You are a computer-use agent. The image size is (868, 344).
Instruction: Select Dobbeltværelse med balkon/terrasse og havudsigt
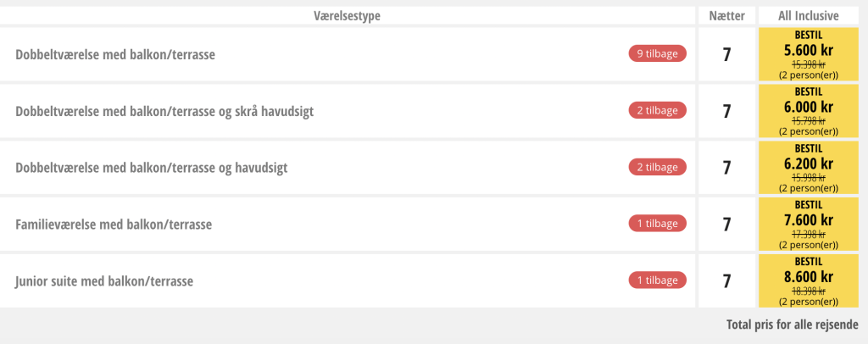[x=152, y=168]
